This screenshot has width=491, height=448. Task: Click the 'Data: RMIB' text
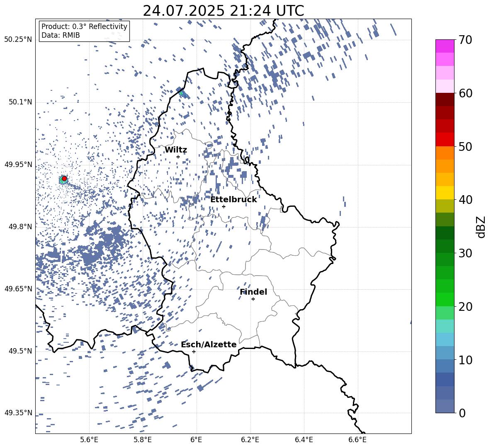pos(61,35)
